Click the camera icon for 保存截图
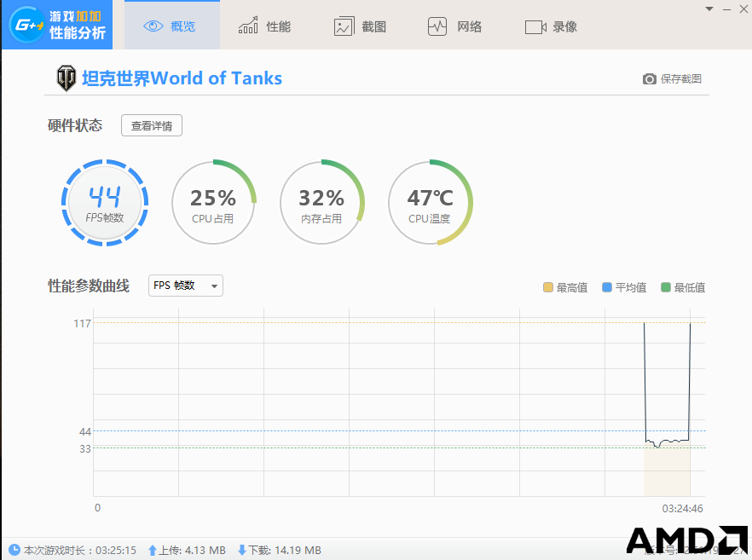The height and width of the screenshot is (560, 752). pos(649,79)
